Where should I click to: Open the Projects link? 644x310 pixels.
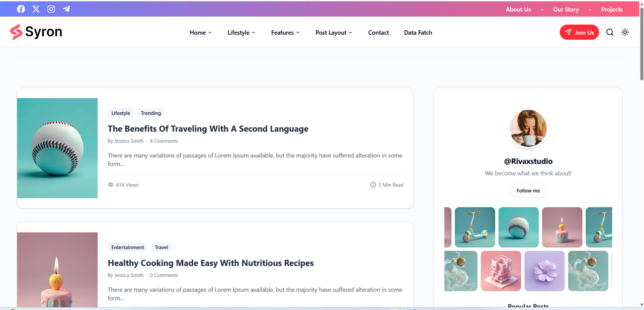(x=612, y=10)
